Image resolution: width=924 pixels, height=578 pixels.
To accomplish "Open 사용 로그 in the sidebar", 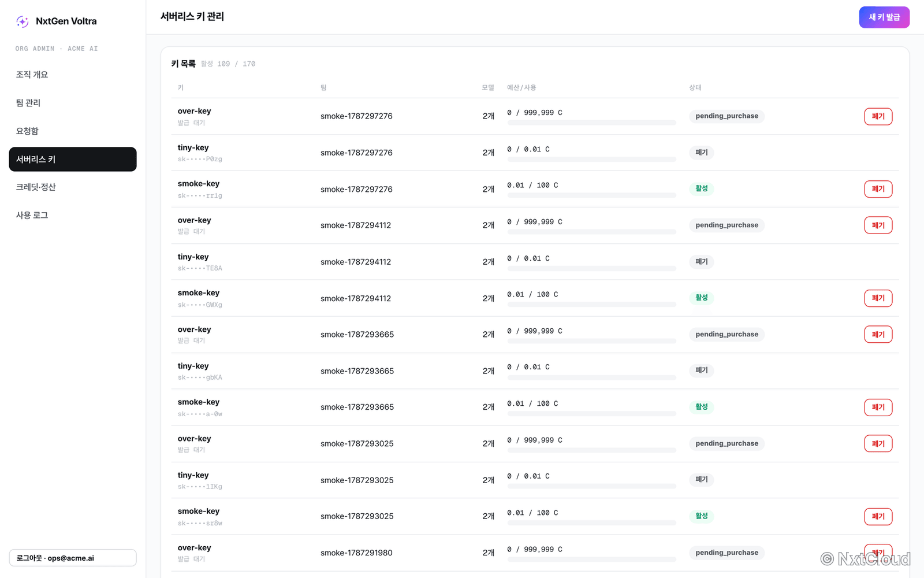I will coord(73,215).
